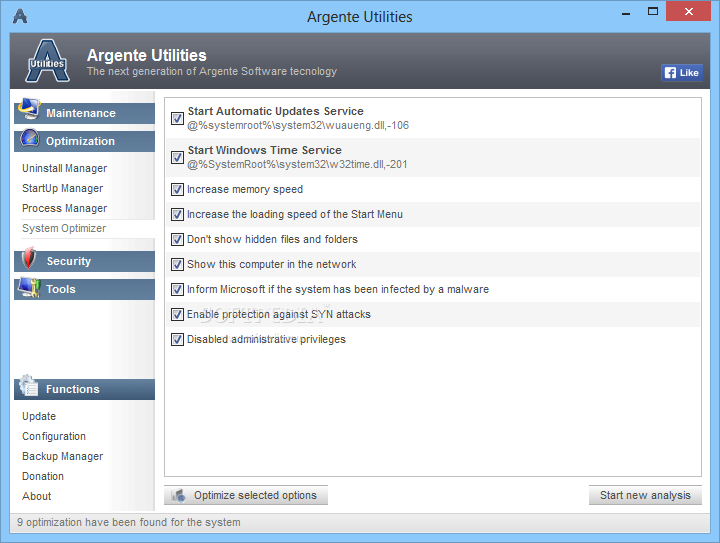
Task: Click the status bar optimization count text
Action: 129,522
